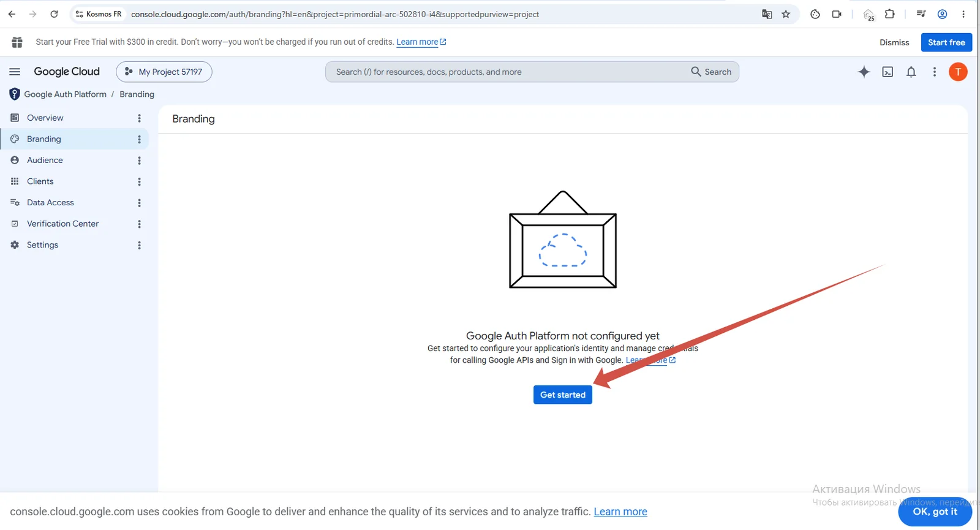Click the Branding breadcrumb text
The image size is (980, 530).
[137, 94]
